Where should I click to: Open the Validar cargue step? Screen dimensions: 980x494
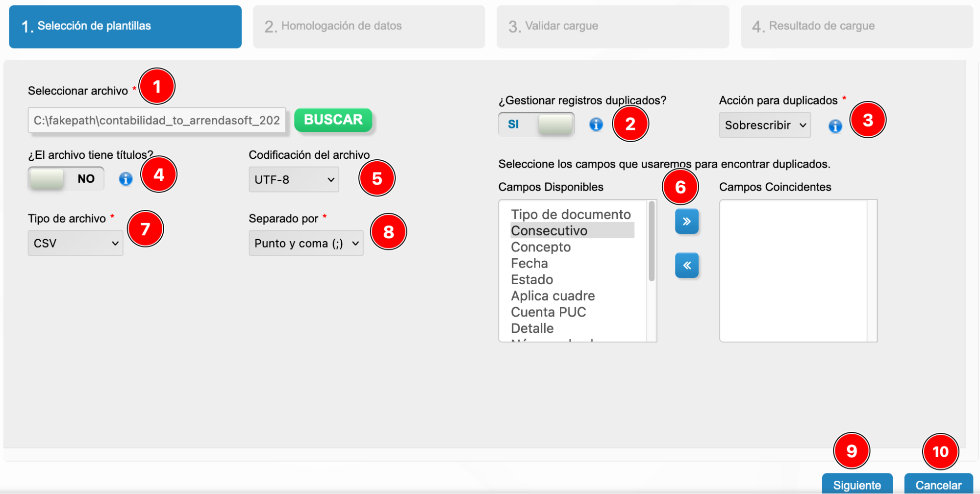click(x=612, y=26)
